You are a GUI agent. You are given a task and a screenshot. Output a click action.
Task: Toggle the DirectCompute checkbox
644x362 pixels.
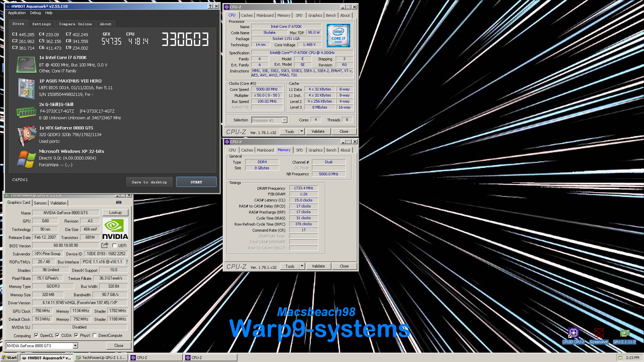click(x=95, y=336)
